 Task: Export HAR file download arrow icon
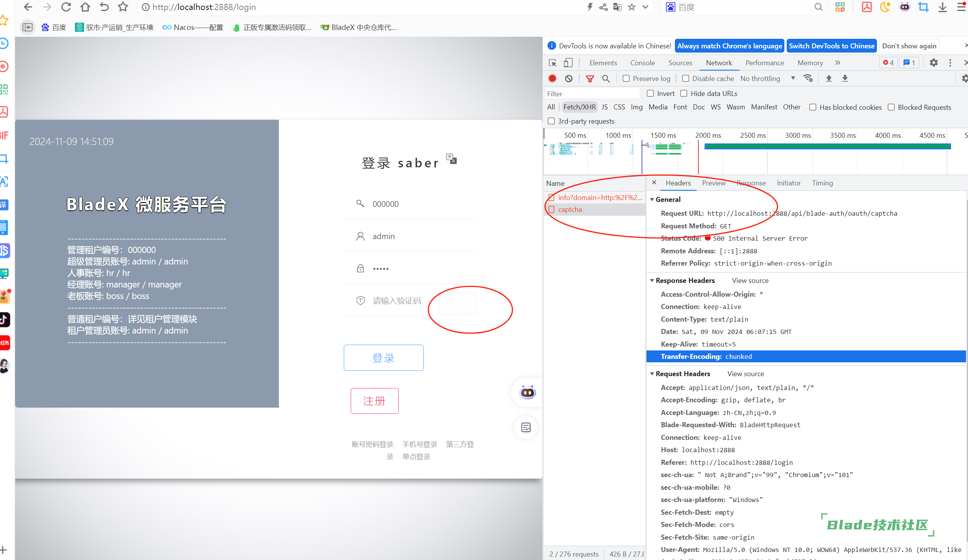(x=845, y=78)
